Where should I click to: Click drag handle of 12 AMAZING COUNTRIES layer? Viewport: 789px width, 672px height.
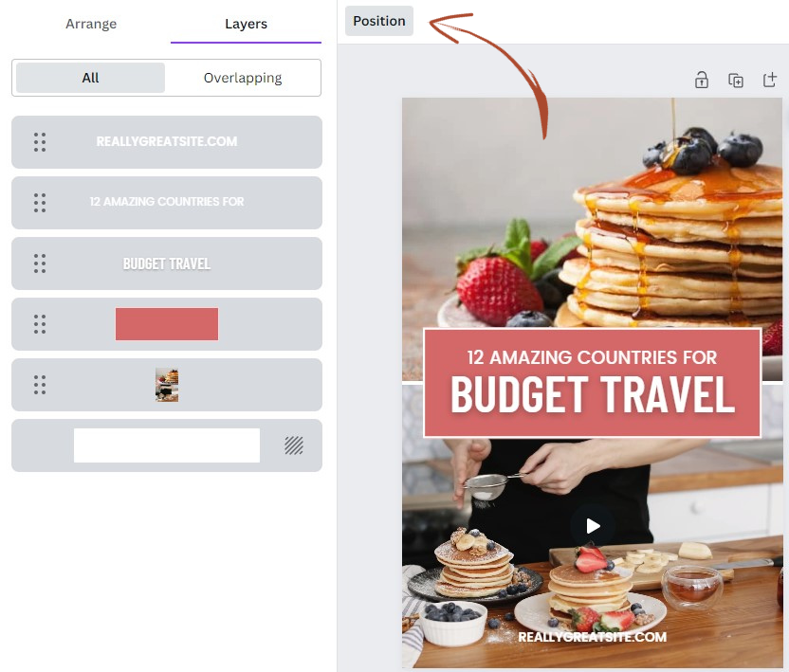[40, 203]
